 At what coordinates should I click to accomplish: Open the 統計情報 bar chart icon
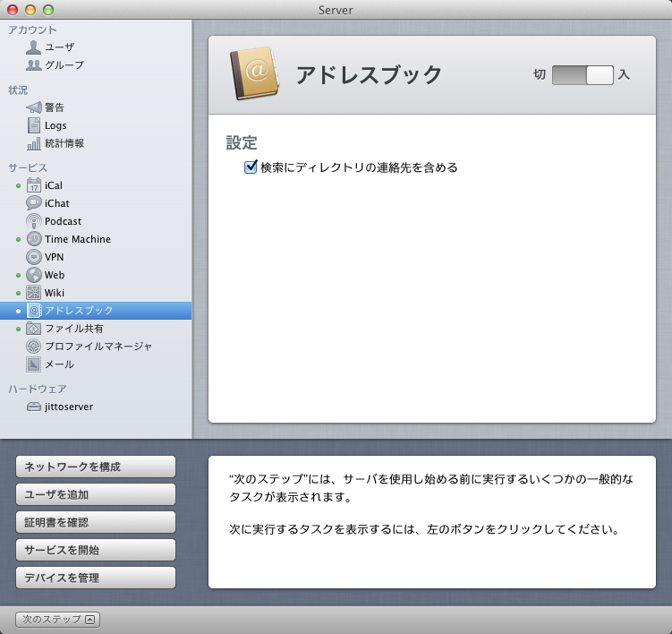[33, 143]
